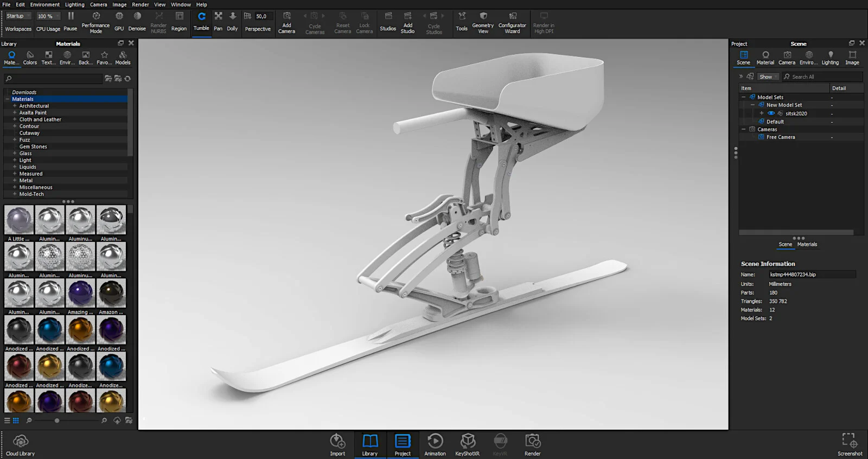Click Add Camera in toolbar

(x=286, y=23)
